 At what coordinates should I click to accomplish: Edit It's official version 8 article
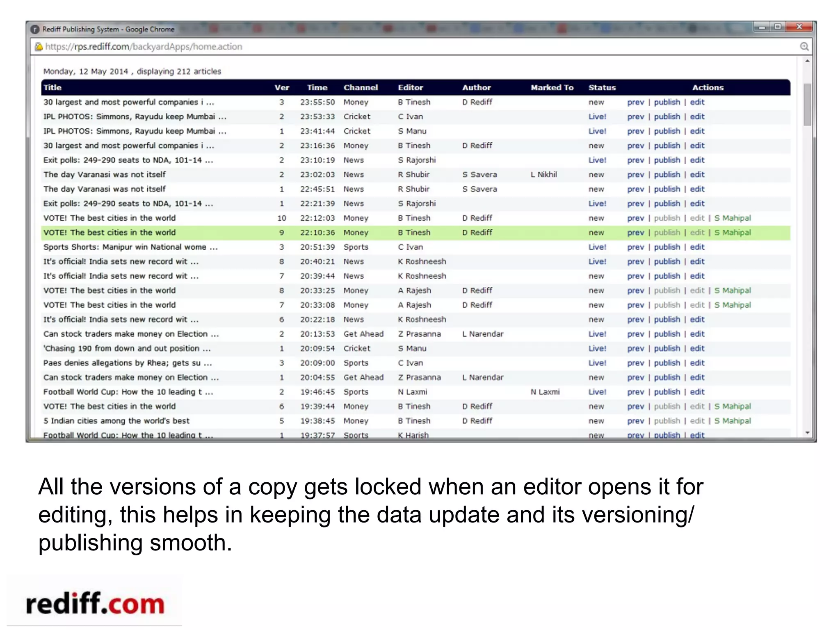click(x=697, y=261)
